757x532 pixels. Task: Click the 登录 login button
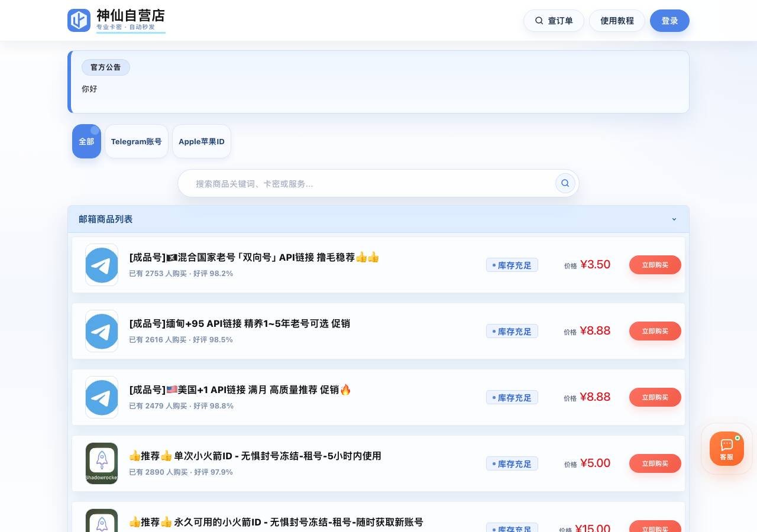click(x=669, y=21)
